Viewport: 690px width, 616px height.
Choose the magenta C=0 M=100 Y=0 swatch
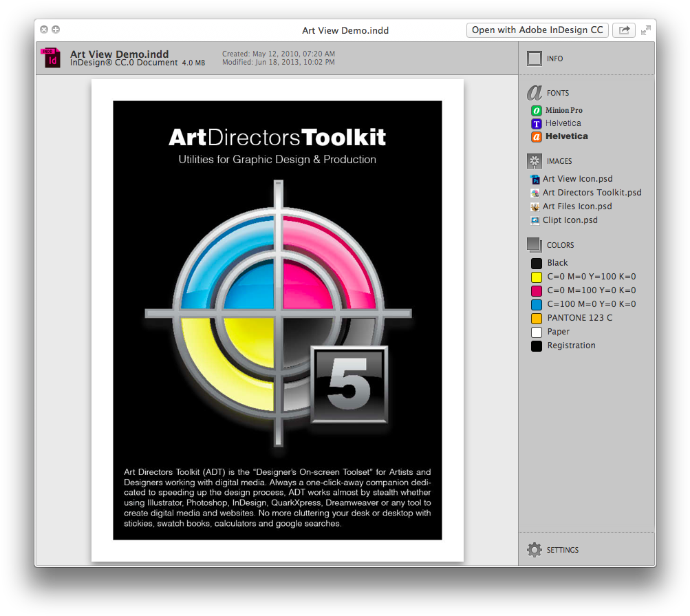pos(537,290)
